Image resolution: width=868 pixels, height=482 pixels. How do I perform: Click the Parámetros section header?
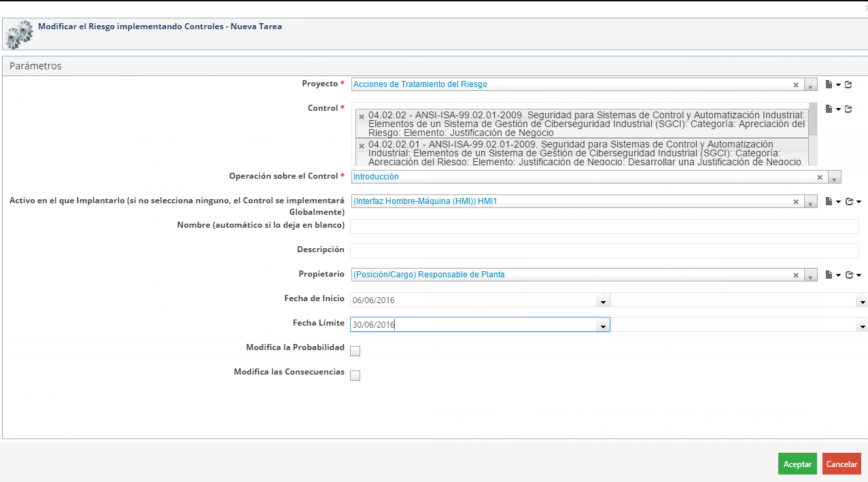pos(435,66)
